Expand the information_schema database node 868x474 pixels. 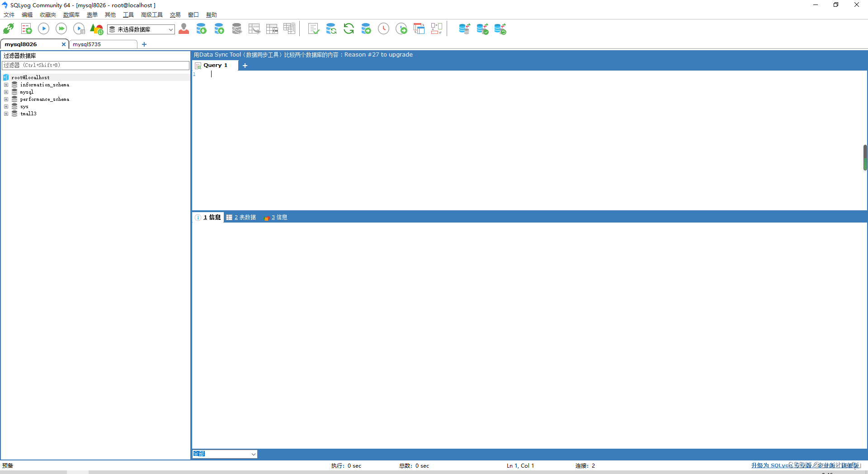pyautogui.click(x=6, y=85)
